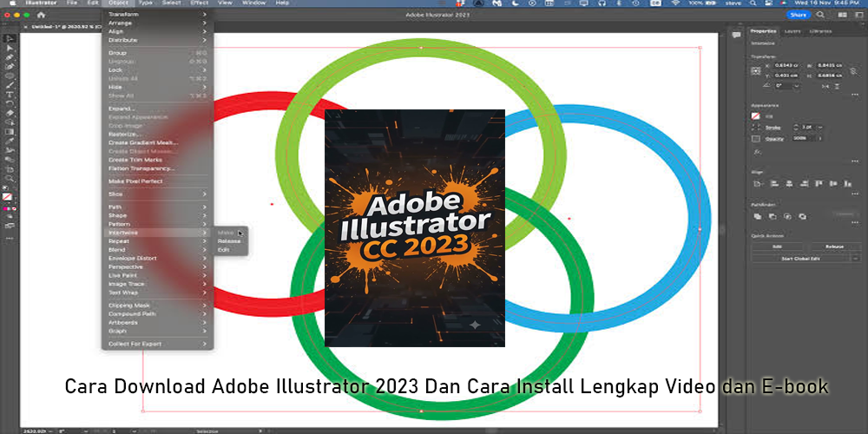Choose Release in the Intertwine submenu
Image resolution: width=868 pixels, height=434 pixels.
[231, 240]
